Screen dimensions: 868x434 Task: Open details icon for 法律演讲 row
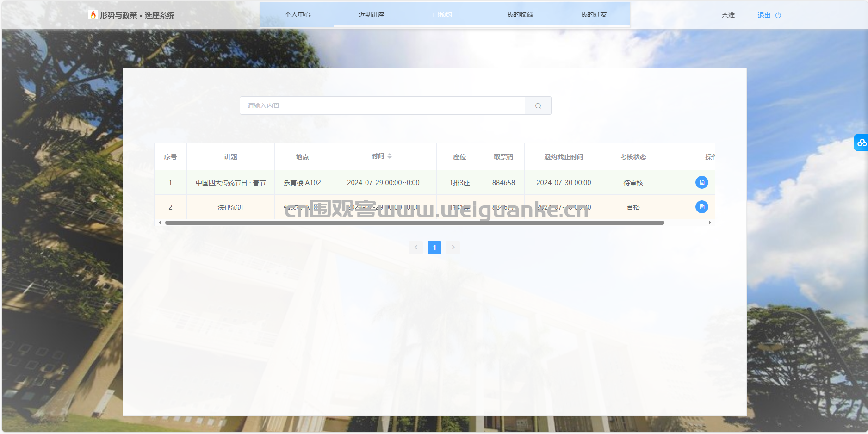click(701, 207)
